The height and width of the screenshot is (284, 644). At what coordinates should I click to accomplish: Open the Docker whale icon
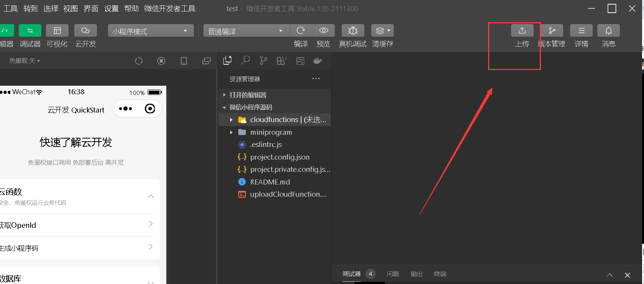pyautogui.click(x=318, y=60)
